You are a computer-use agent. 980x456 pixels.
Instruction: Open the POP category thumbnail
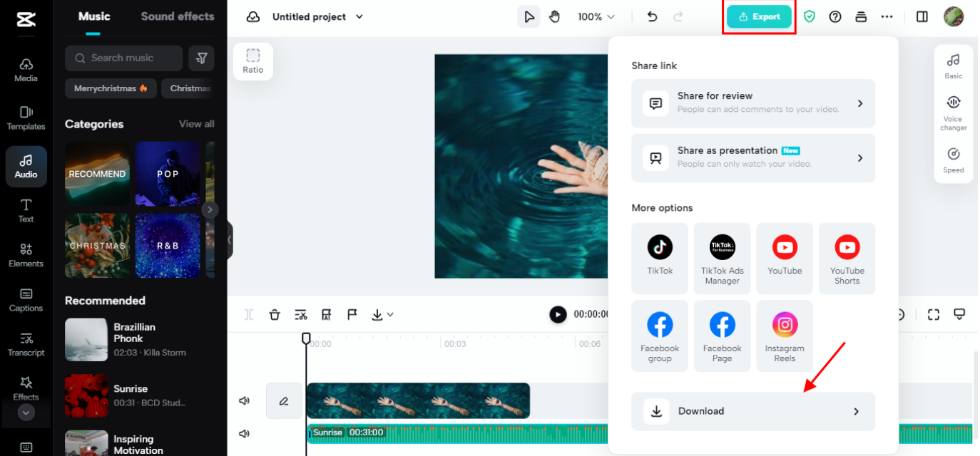coord(168,174)
